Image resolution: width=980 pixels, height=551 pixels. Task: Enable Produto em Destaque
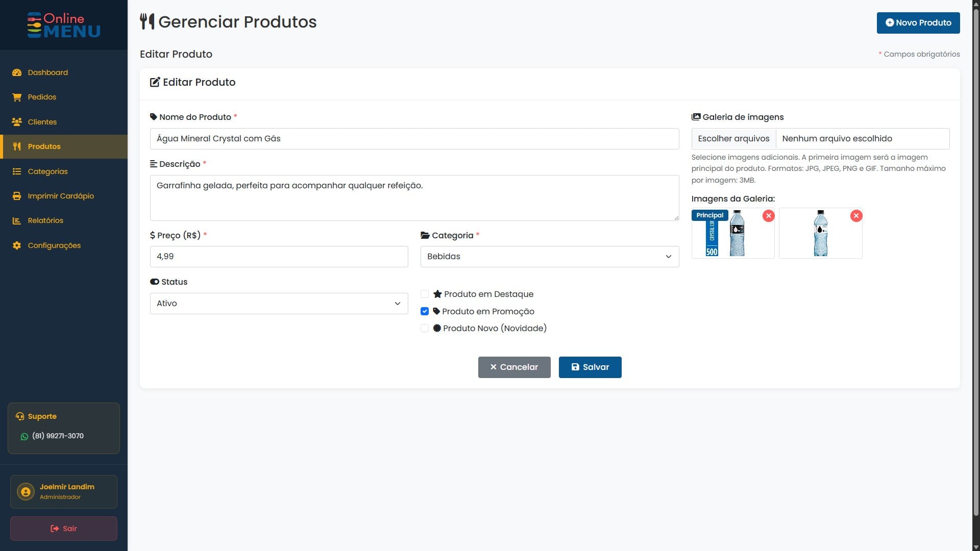pyautogui.click(x=425, y=294)
